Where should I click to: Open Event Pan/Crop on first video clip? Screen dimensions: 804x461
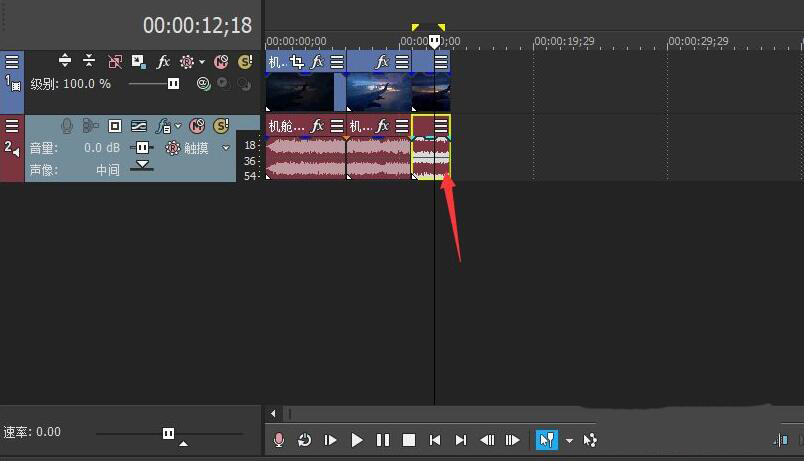pos(297,62)
